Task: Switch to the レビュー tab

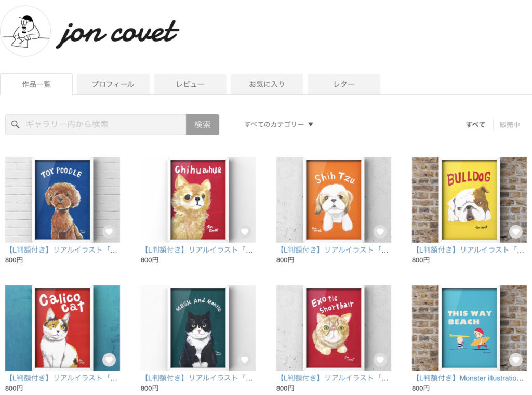Action: (x=190, y=84)
